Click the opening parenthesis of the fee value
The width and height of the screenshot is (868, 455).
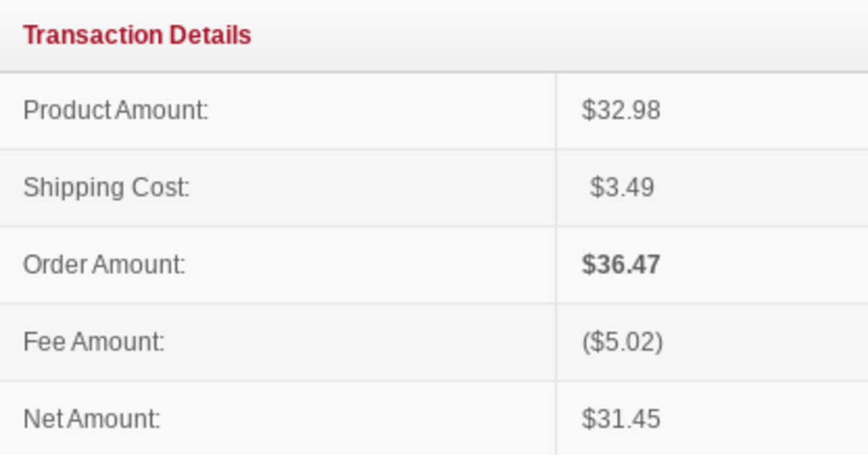(584, 342)
